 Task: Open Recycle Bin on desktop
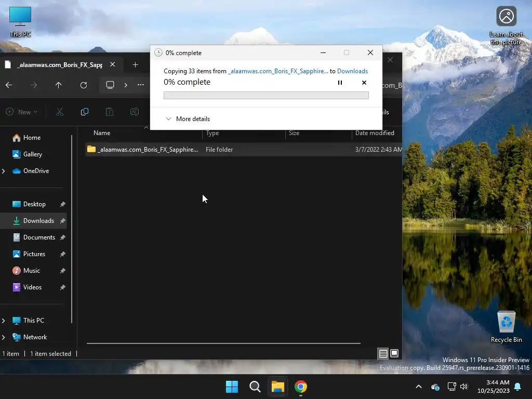(506, 327)
